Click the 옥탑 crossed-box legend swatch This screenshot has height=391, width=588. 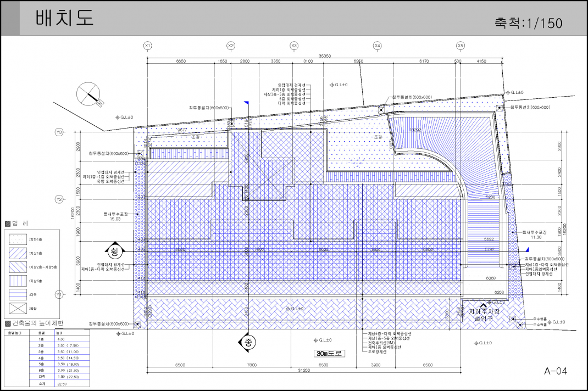click(18, 309)
